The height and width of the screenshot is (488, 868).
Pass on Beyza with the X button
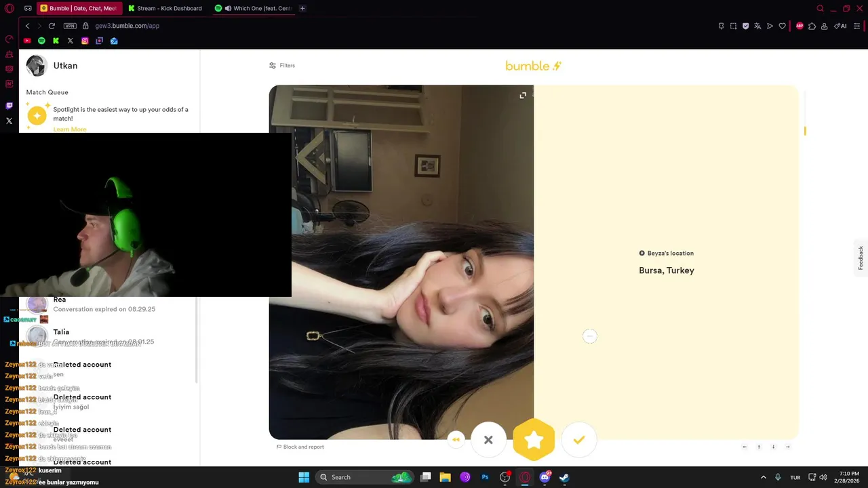coord(488,440)
